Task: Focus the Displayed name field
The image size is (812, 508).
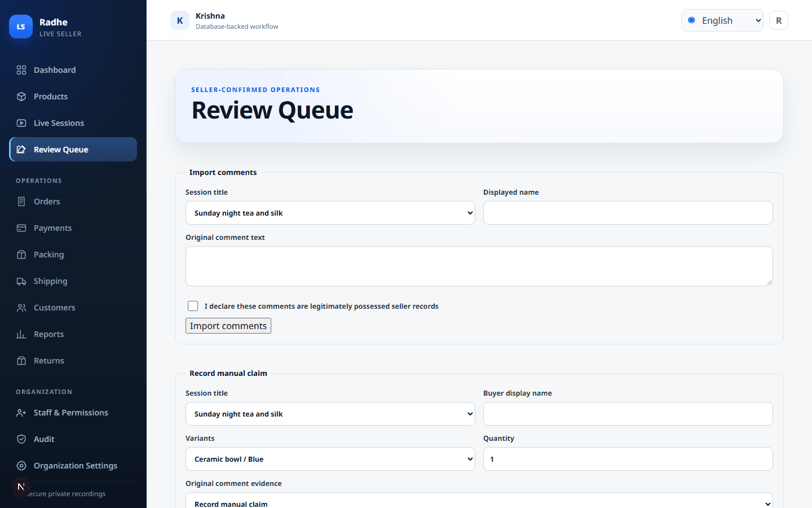Action: tap(628, 213)
